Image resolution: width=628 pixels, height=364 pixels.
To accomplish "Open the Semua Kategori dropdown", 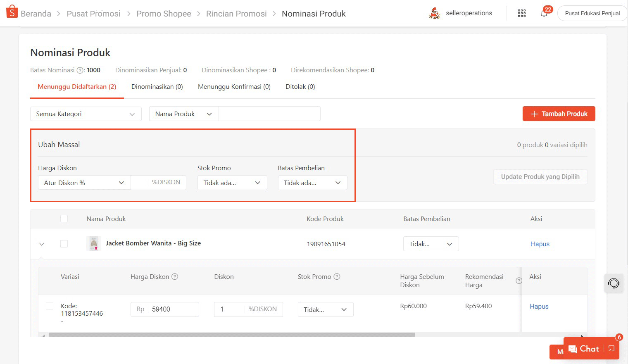I will 86,114.
